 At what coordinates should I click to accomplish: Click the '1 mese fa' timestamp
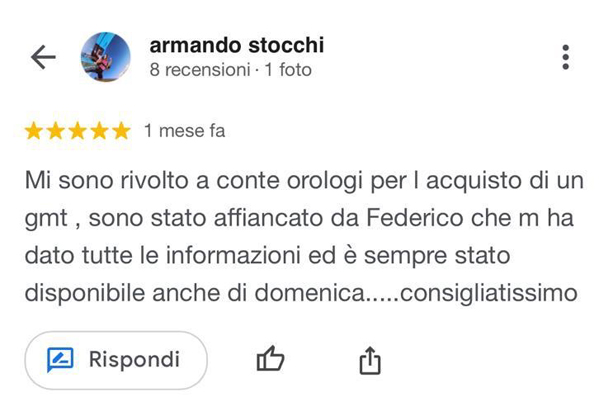[184, 131]
